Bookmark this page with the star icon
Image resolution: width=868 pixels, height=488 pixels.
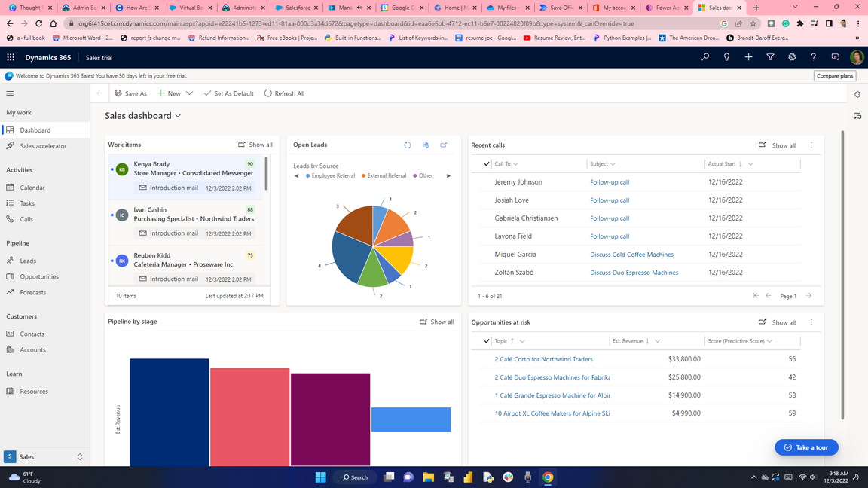(753, 24)
